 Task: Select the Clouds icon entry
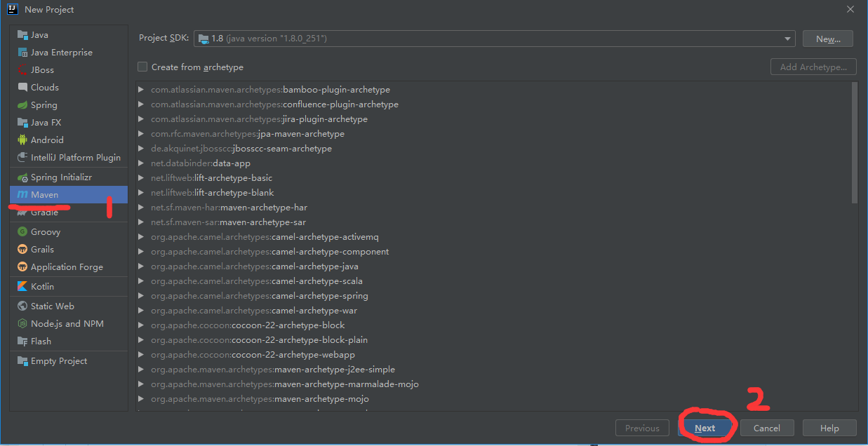tap(22, 88)
